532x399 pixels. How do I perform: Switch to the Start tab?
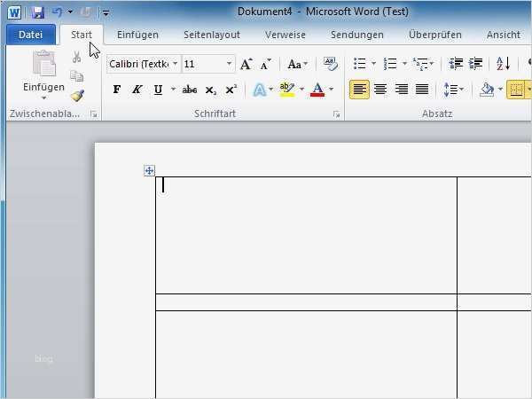click(82, 35)
